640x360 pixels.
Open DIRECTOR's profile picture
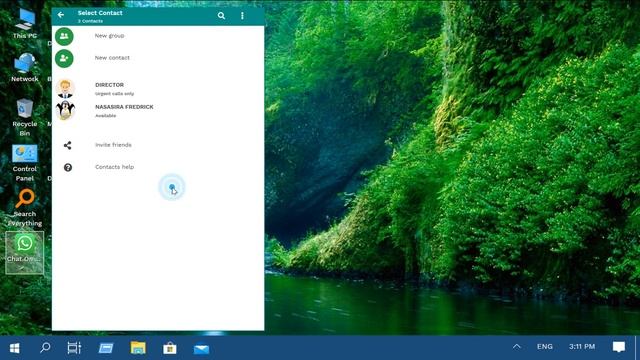(x=65, y=89)
